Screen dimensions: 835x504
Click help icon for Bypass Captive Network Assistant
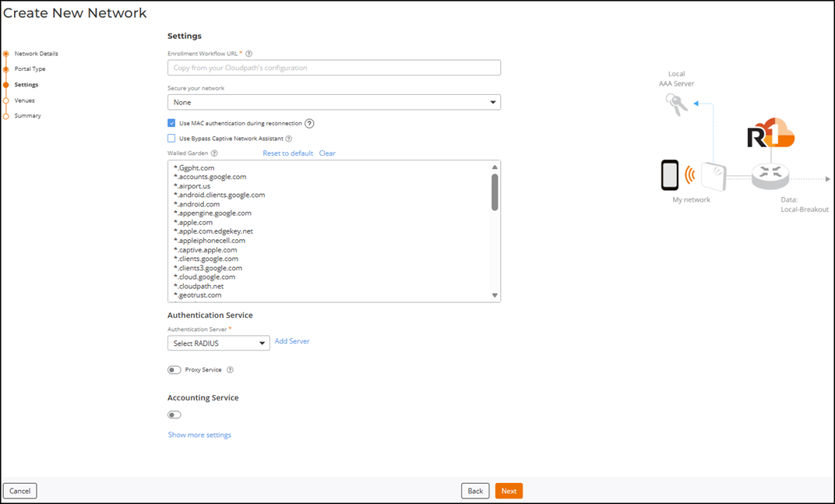[x=289, y=139]
